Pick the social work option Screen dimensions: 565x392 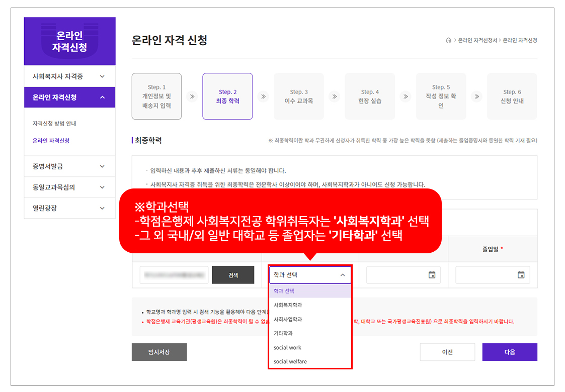(x=287, y=348)
